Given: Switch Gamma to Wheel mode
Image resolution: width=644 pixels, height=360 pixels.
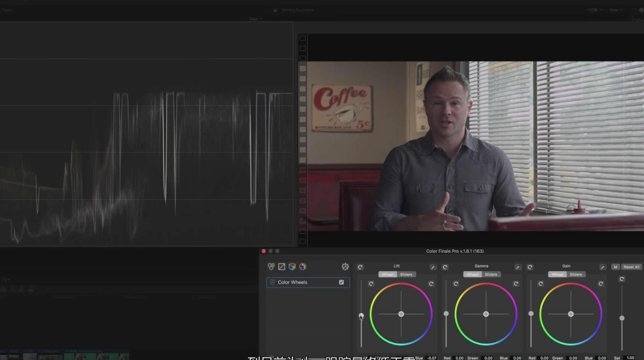Looking at the screenshot, I should [473, 274].
